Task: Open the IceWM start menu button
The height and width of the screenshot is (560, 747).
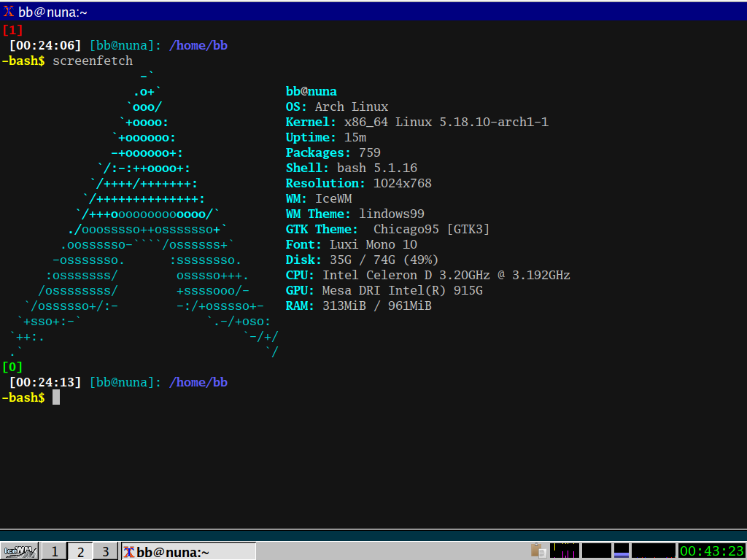Action: (20, 551)
